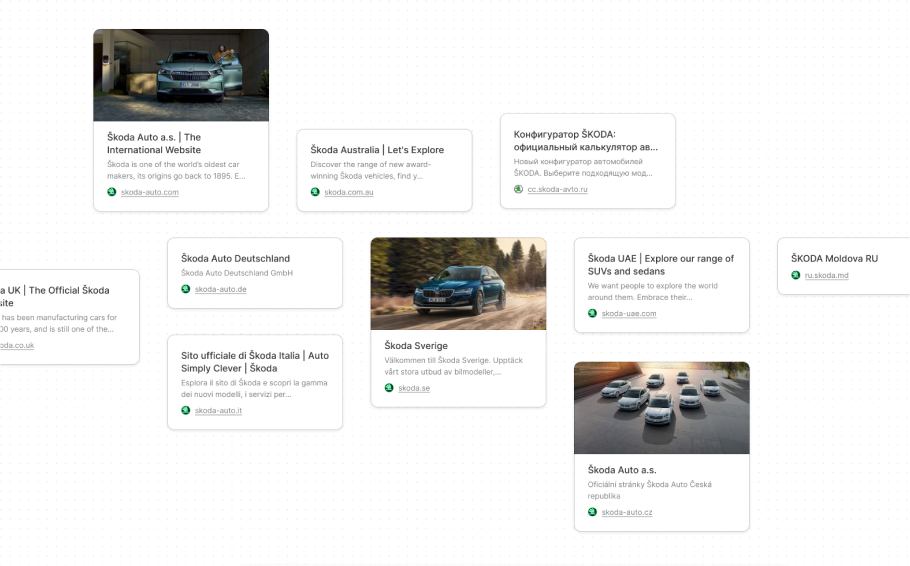Click the Škoda favicon beside skoda-auto.com
Screen dimensions: 910x566
pyautogui.click(x=111, y=192)
